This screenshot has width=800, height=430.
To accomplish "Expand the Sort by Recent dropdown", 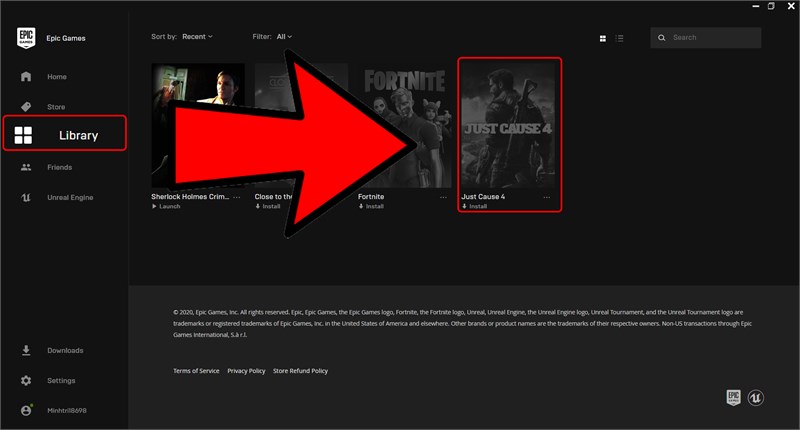I will point(197,37).
